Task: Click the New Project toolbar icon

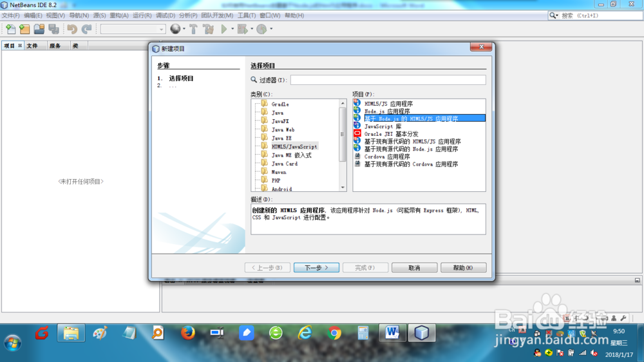Action: click(x=24, y=29)
